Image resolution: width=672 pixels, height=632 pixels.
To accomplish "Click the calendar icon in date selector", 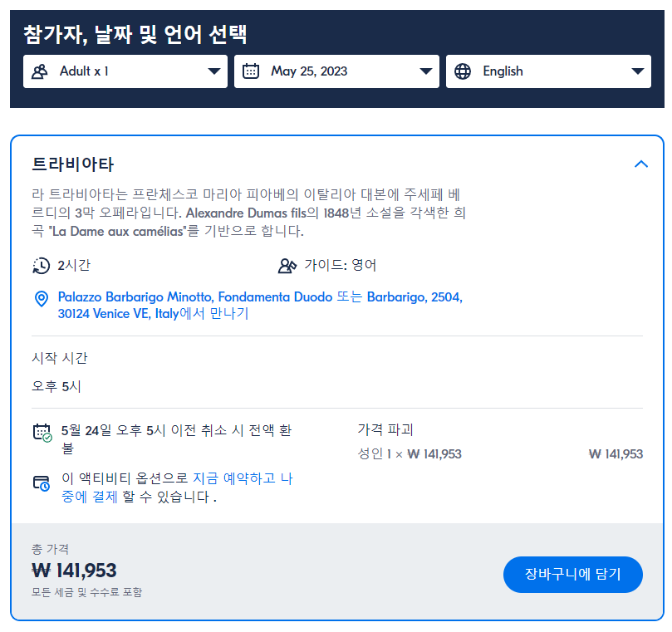I will click(251, 71).
